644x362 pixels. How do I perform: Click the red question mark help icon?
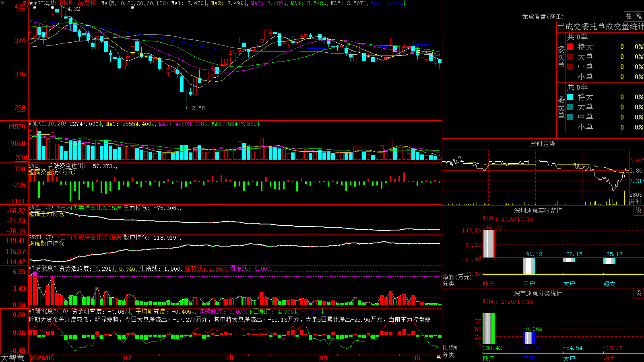point(25,3)
